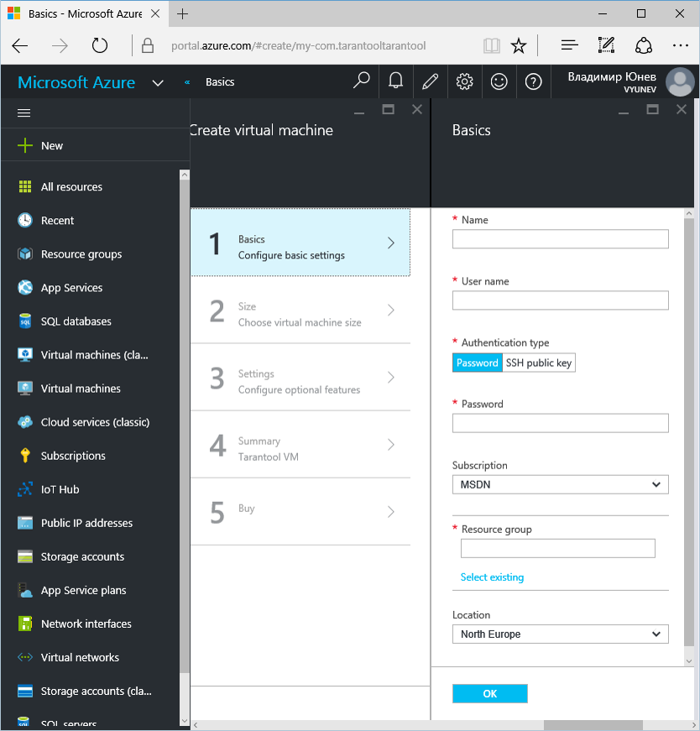Refresh the browser page
Screen dimensions: 700x731
click(99, 45)
